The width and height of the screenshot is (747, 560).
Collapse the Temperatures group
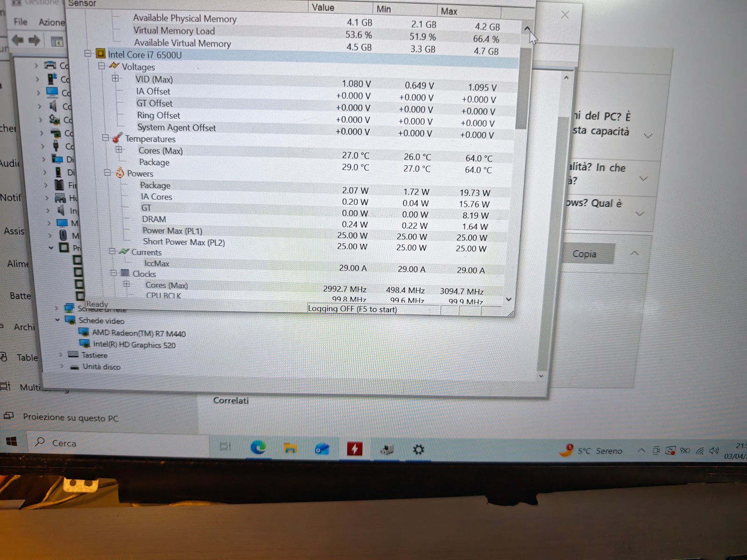[x=106, y=138]
